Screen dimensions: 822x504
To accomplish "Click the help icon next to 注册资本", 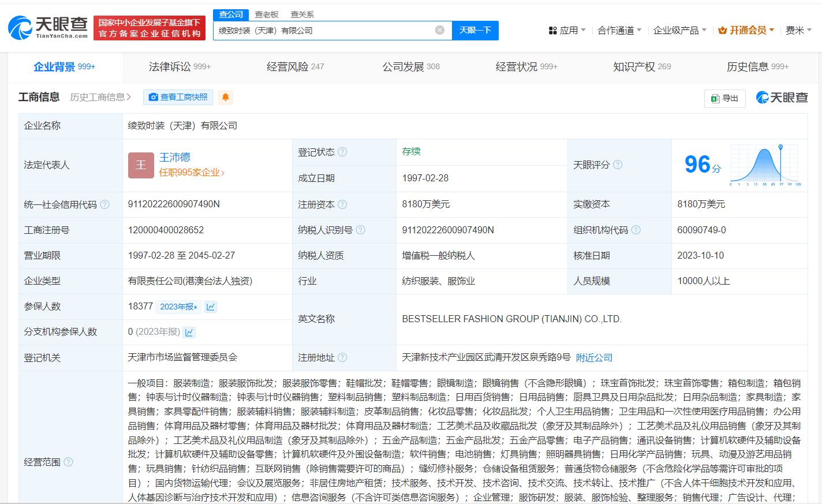I will (343, 204).
